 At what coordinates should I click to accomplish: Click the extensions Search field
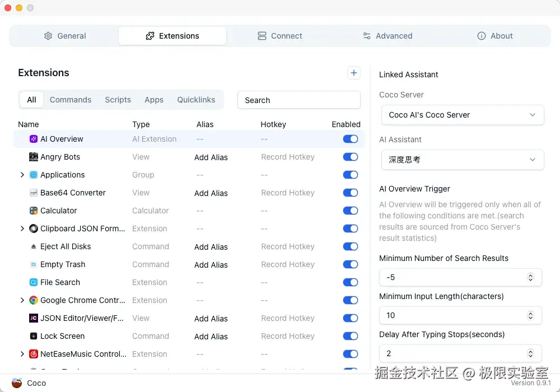tap(299, 100)
